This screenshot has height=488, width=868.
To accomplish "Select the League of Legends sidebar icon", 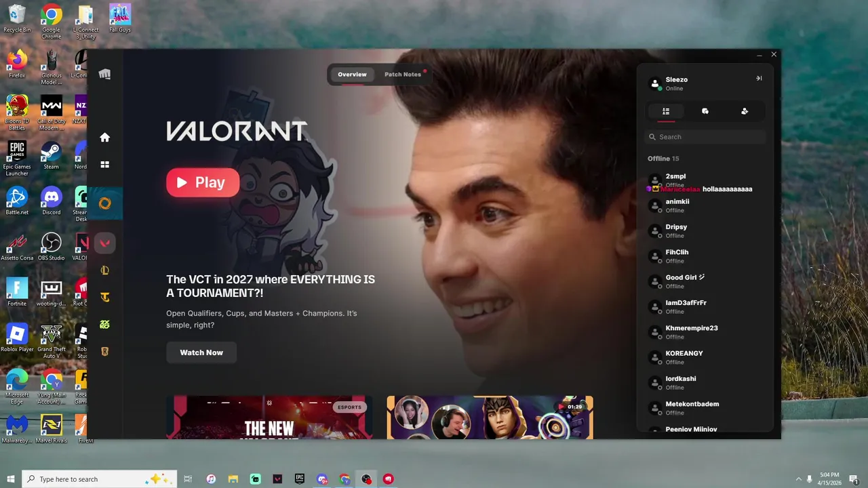I will pos(104,270).
